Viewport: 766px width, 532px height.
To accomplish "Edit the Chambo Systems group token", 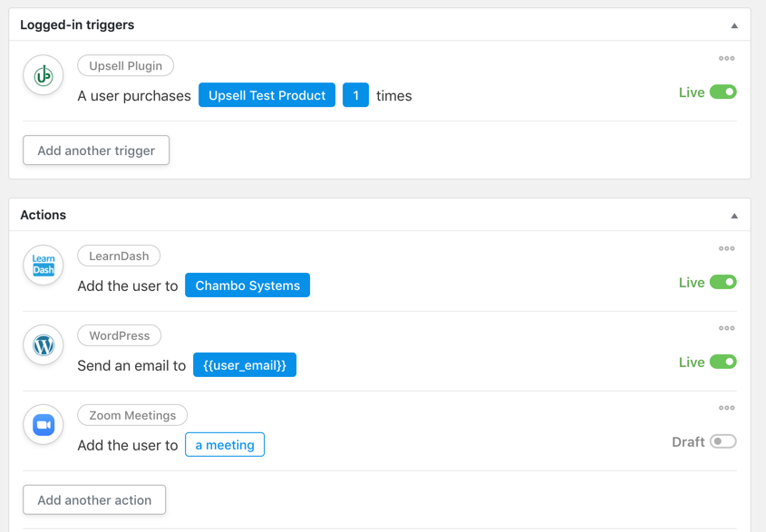I will pyautogui.click(x=247, y=285).
